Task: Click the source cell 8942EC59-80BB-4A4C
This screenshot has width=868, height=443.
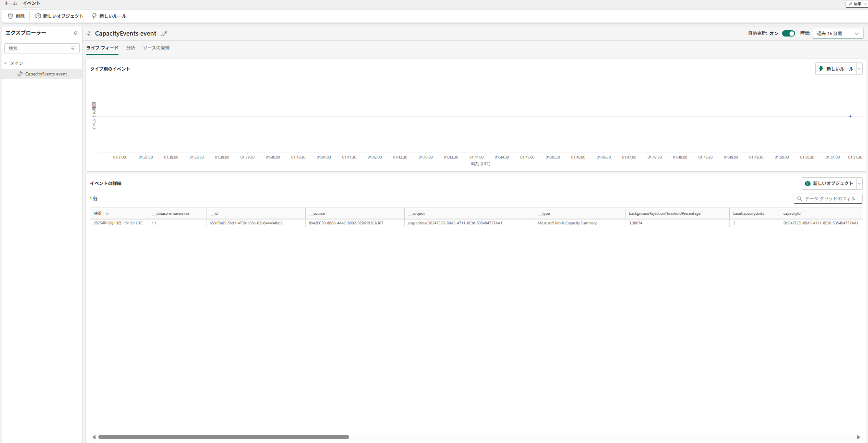Action: (355, 223)
